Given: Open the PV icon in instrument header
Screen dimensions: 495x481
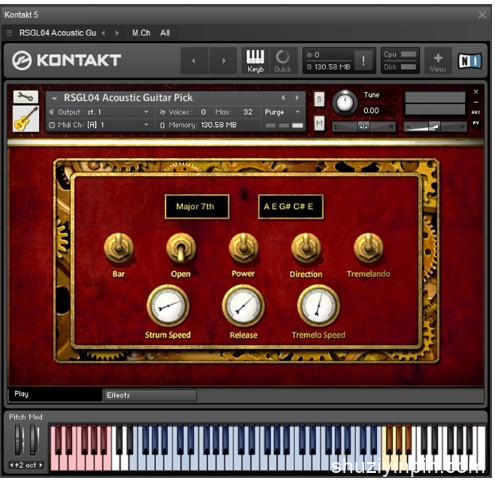Looking at the screenshot, I should (476, 123).
